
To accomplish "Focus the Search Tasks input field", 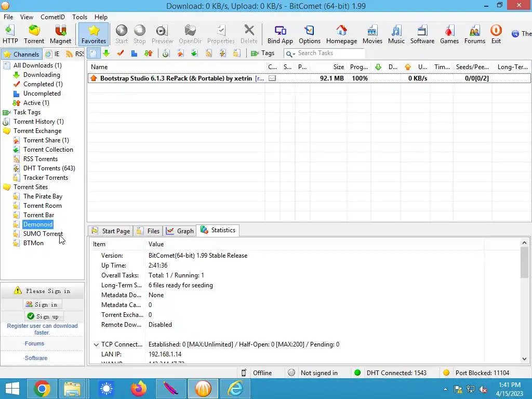I will click(x=330, y=54).
